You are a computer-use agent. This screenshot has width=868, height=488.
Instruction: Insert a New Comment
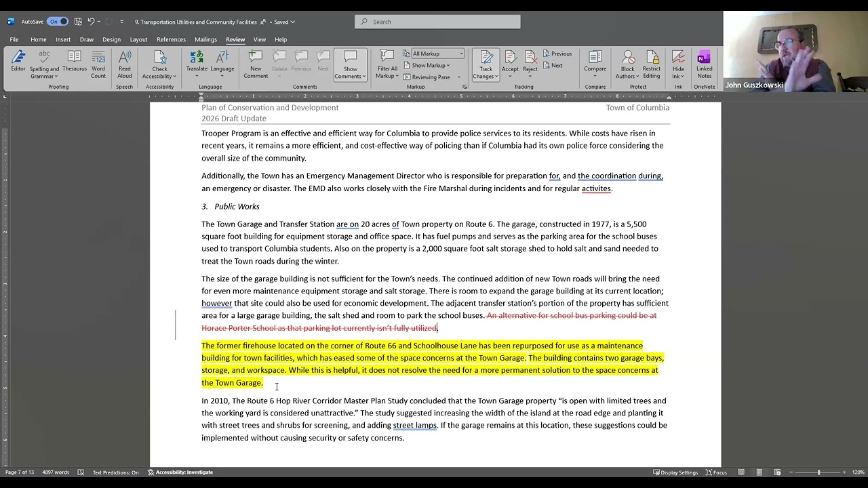pos(256,65)
